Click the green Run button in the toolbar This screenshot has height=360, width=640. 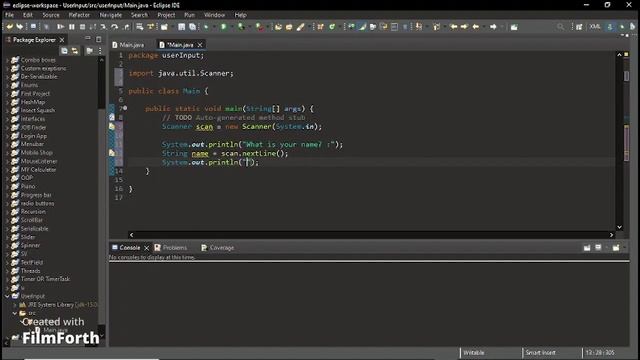pyautogui.click(x=224, y=27)
